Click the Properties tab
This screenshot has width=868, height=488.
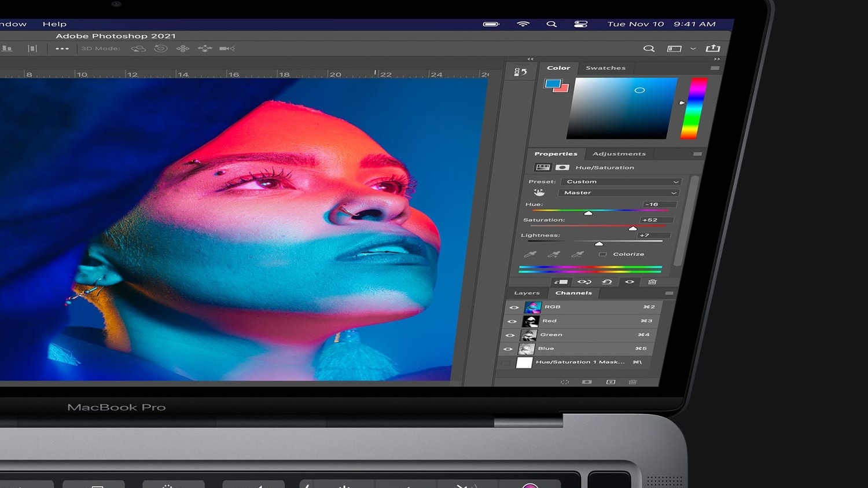click(x=556, y=154)
